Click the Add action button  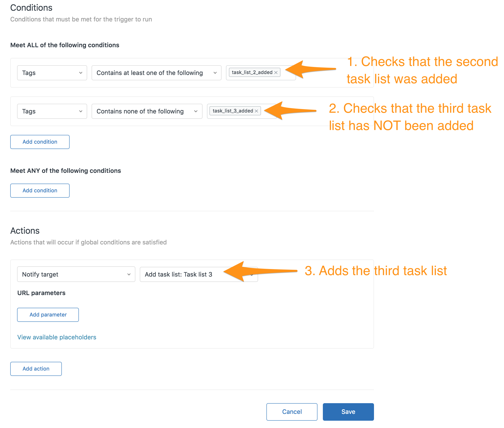(x=36, y=369)
